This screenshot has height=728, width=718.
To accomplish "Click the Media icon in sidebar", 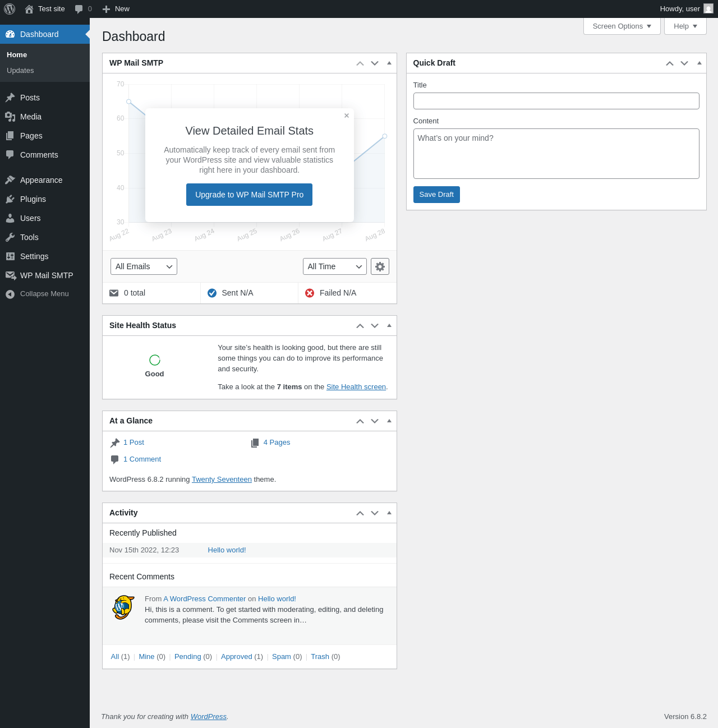I will pos(10,117).
